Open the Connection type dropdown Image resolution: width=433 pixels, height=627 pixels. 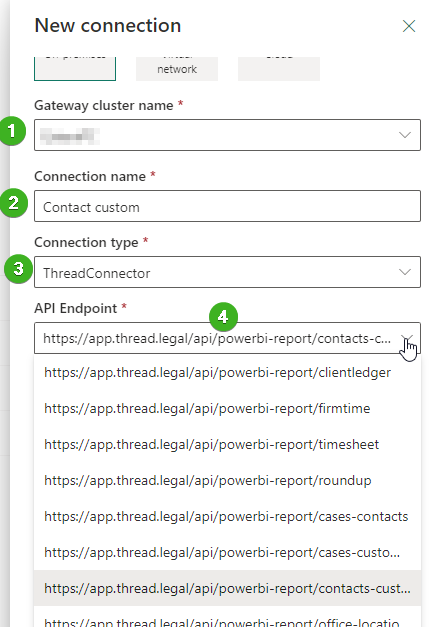[x=227, y=272]
